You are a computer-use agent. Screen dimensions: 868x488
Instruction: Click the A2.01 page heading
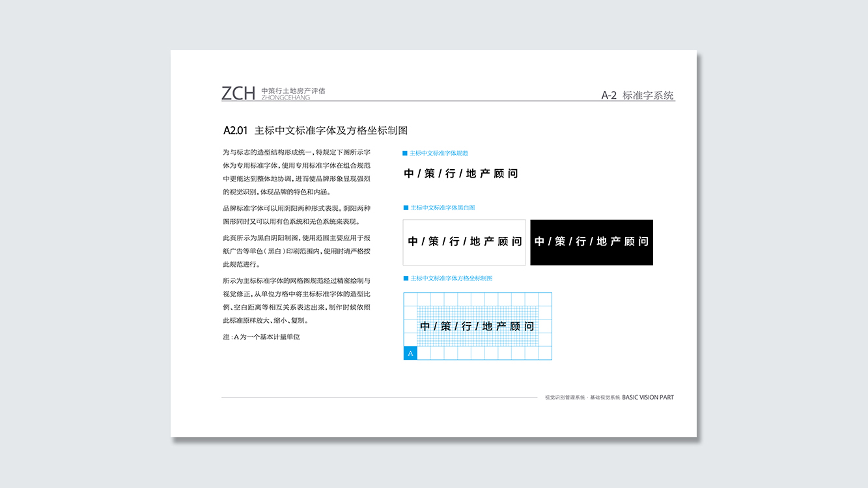click(315, 130)
